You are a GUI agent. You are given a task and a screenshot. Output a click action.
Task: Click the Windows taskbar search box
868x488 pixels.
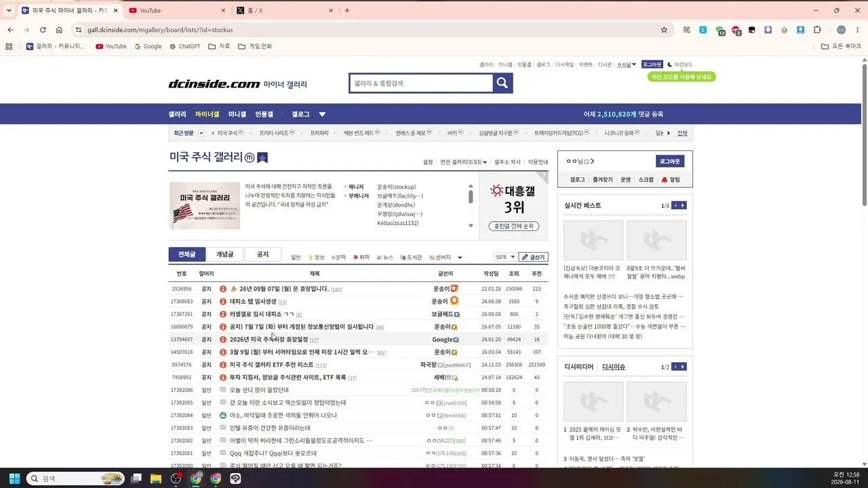75,479
